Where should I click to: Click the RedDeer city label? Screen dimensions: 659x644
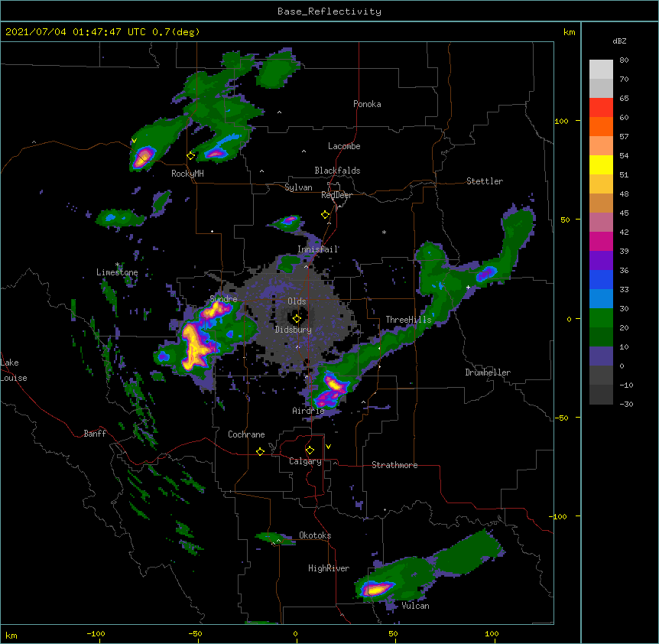(336, 195)
